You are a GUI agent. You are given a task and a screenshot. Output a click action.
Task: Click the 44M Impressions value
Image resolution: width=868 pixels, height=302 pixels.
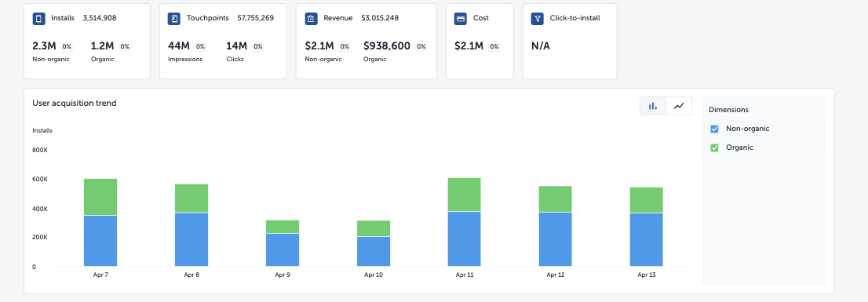point(178,46)
